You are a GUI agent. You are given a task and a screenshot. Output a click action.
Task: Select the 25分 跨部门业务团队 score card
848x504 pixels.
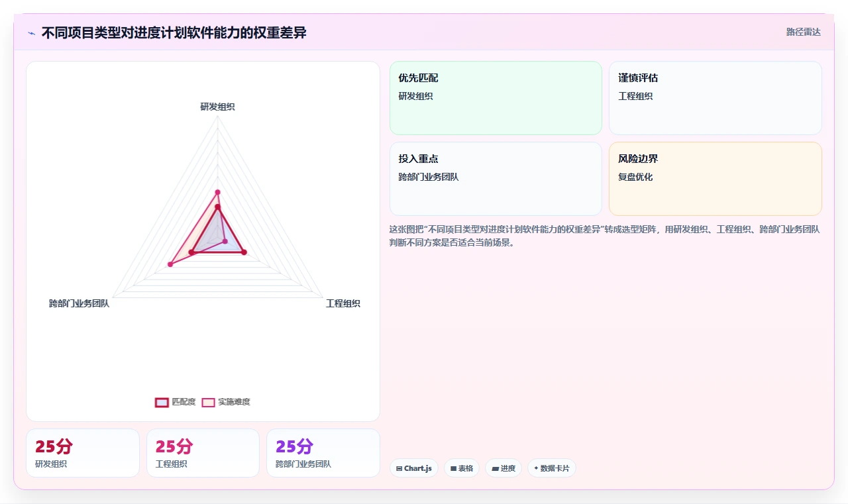point(323,453)
